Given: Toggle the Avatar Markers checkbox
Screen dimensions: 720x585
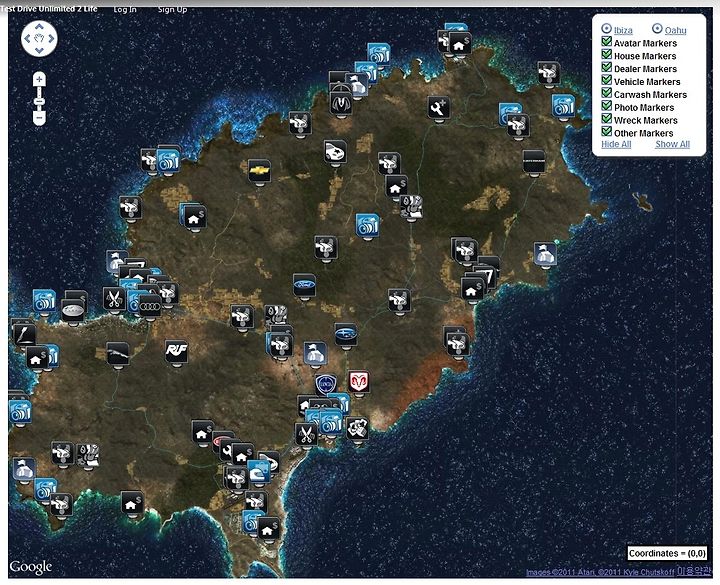Looking at the screenshot, I should pyautogui.click(x=607, y=42).
